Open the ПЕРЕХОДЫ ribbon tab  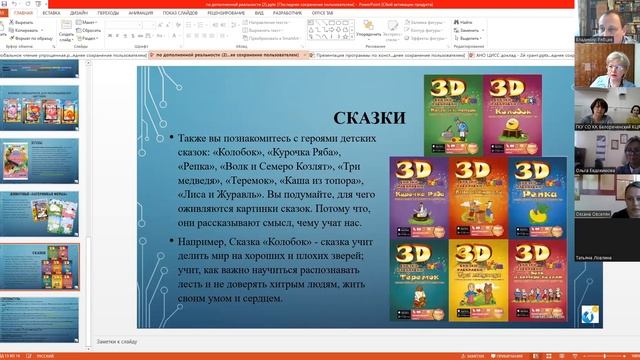click(x=108, y=13)
